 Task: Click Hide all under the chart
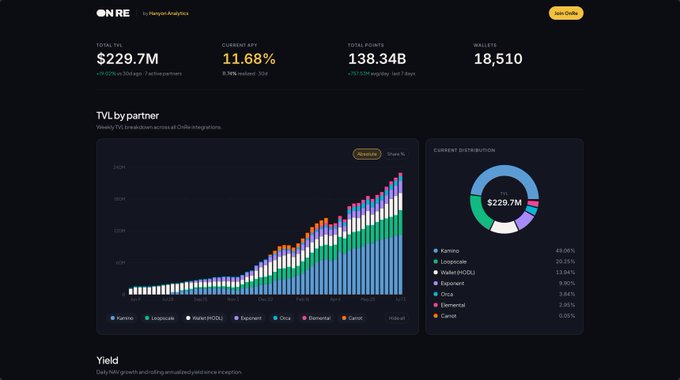tap(397, 318)
